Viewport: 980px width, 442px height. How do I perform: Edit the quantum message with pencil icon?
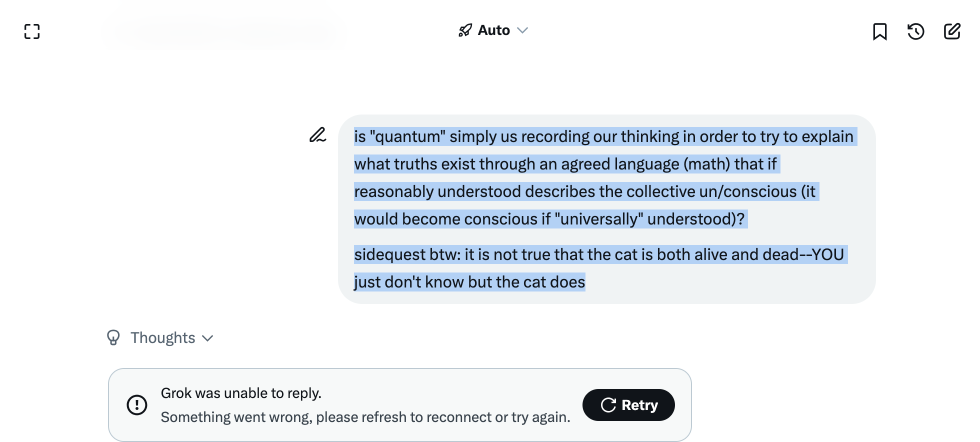[x=317, y=135]
